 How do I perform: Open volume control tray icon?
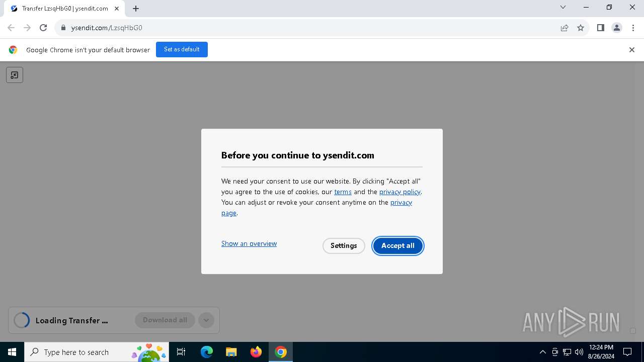(x=579, y=352)
